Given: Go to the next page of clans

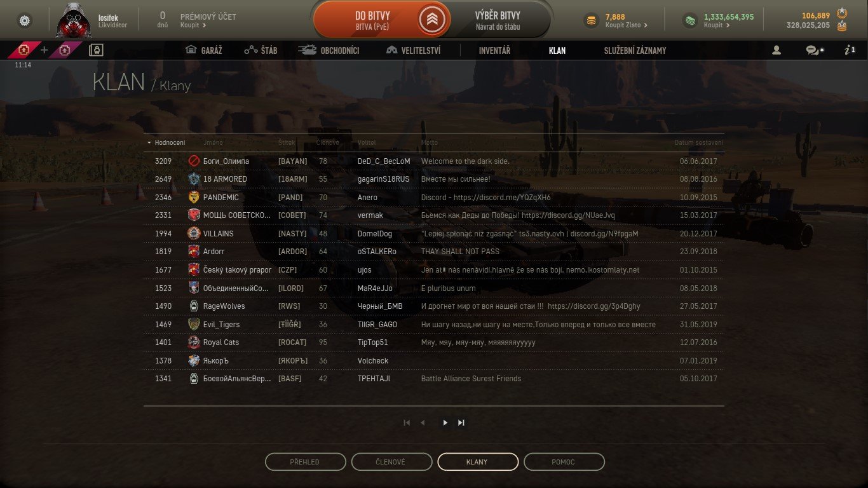Looking at the screenshot, I should pos(445,423).
